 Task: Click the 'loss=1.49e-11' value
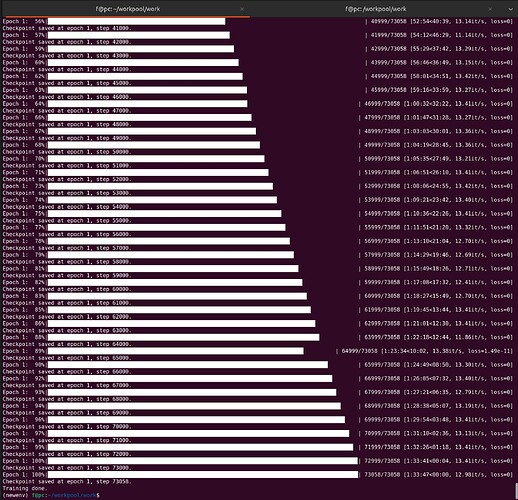coord(490,351)
